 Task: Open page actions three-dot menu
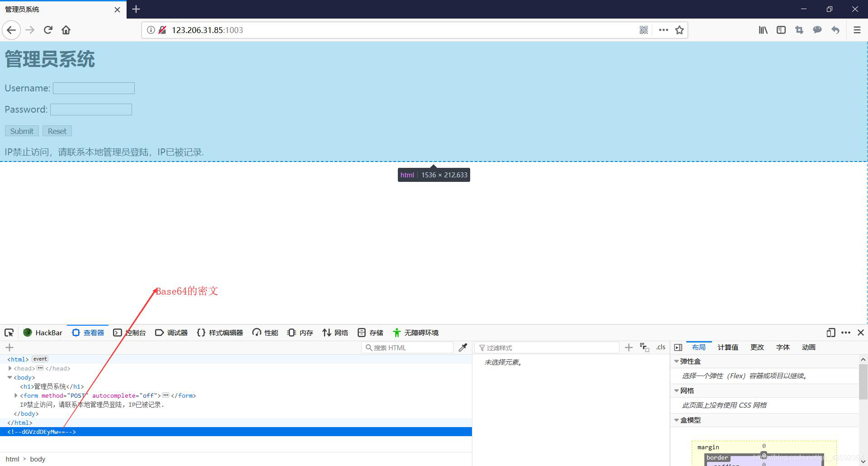click(663, 30)
